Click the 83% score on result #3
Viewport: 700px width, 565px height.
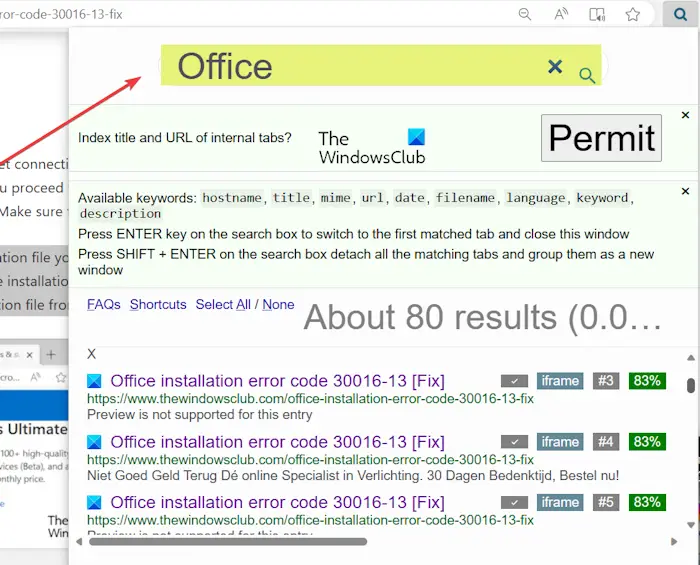coord(647,381)
